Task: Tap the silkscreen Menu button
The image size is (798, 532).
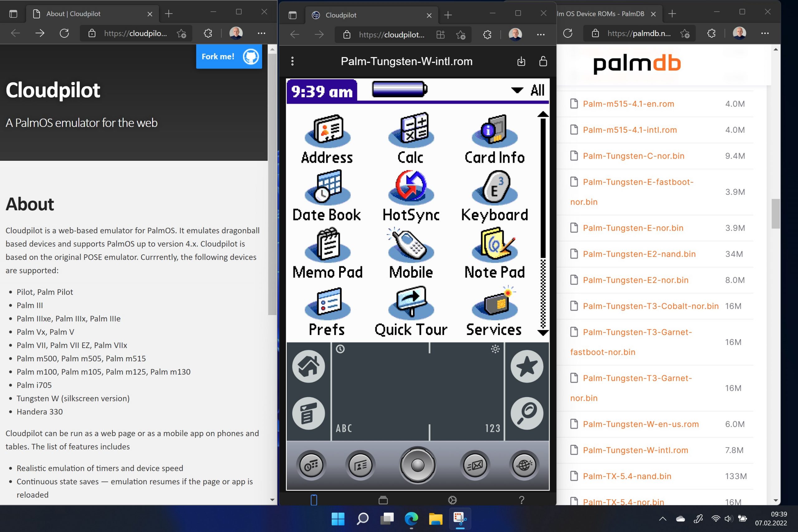Action: [x=308, y=414]
